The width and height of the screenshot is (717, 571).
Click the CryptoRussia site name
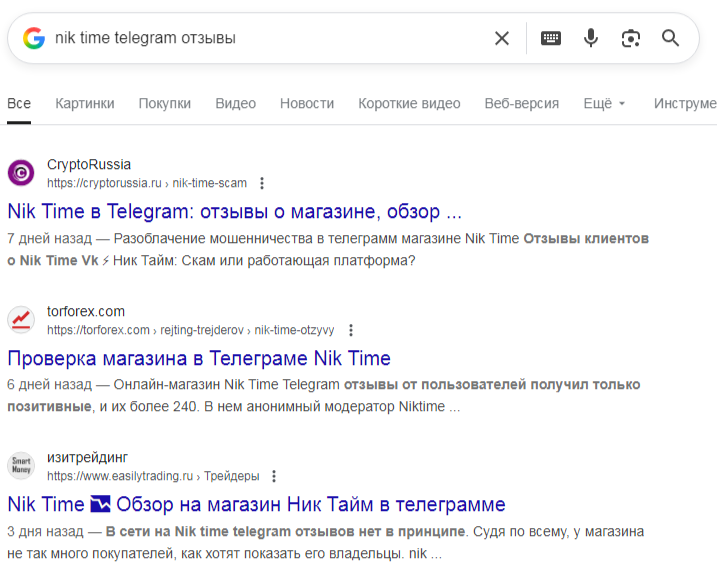point(89,164)
